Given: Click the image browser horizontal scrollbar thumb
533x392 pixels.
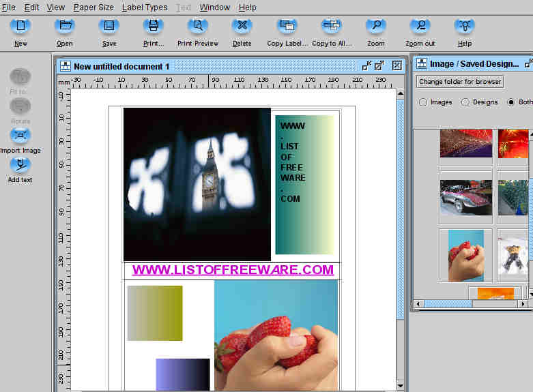Looking at the screenshot, I should [x=448, y=303].
